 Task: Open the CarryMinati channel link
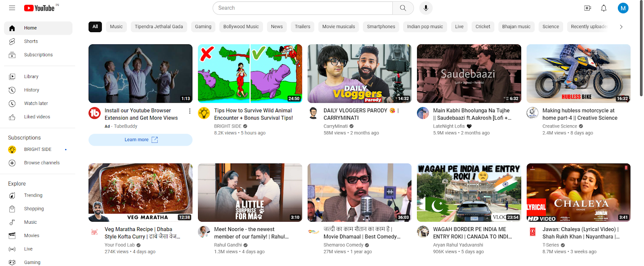point(335,126)
